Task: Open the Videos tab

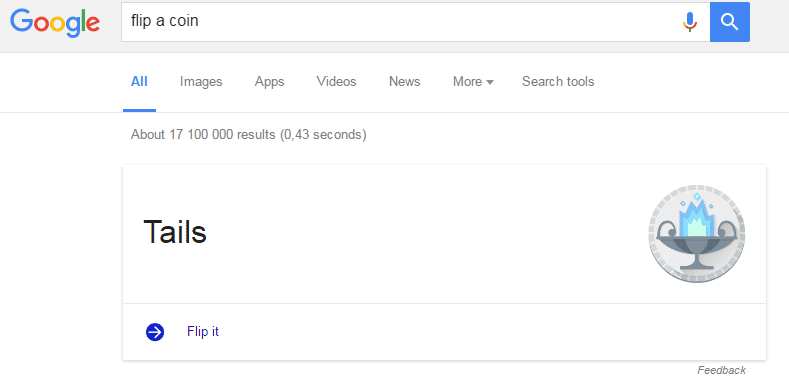Action: click(337, 82)
